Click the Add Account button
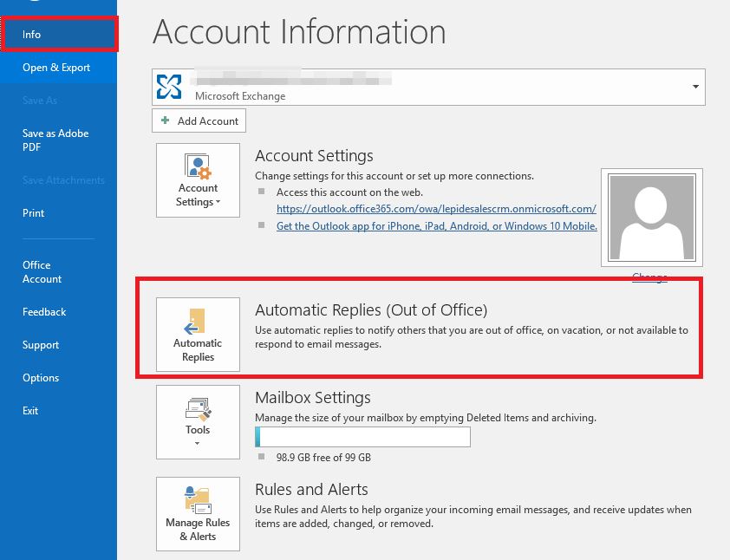This screenshot has height=560, width=730. tap(199, 121)
